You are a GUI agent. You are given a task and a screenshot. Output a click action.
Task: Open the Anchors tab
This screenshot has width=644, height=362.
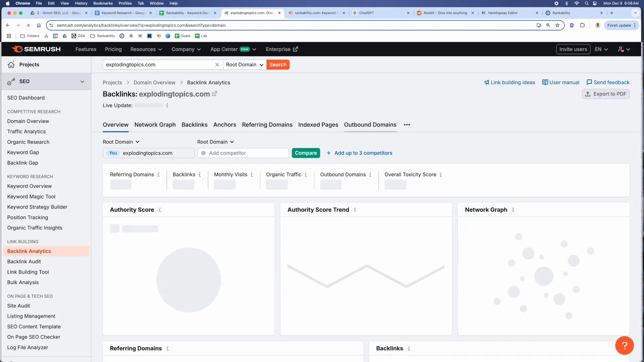tap(224, 125)
